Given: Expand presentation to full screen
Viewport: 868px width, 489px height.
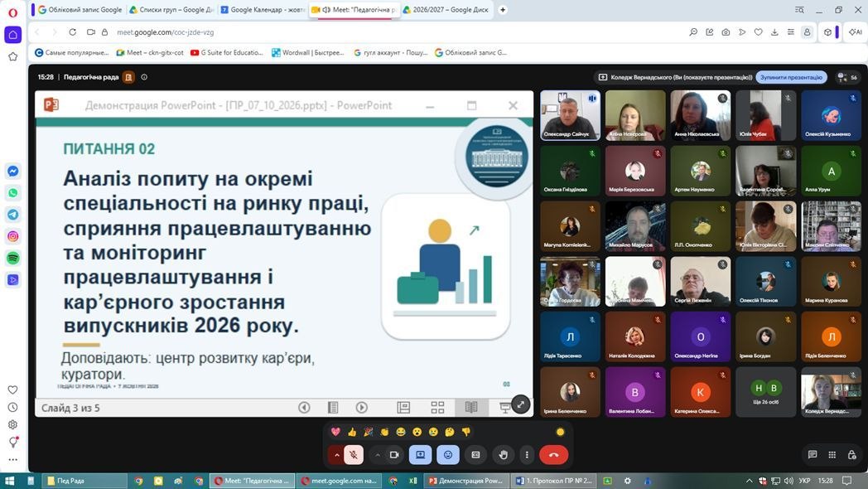Looking at the screenshot, I should point(520,404).
